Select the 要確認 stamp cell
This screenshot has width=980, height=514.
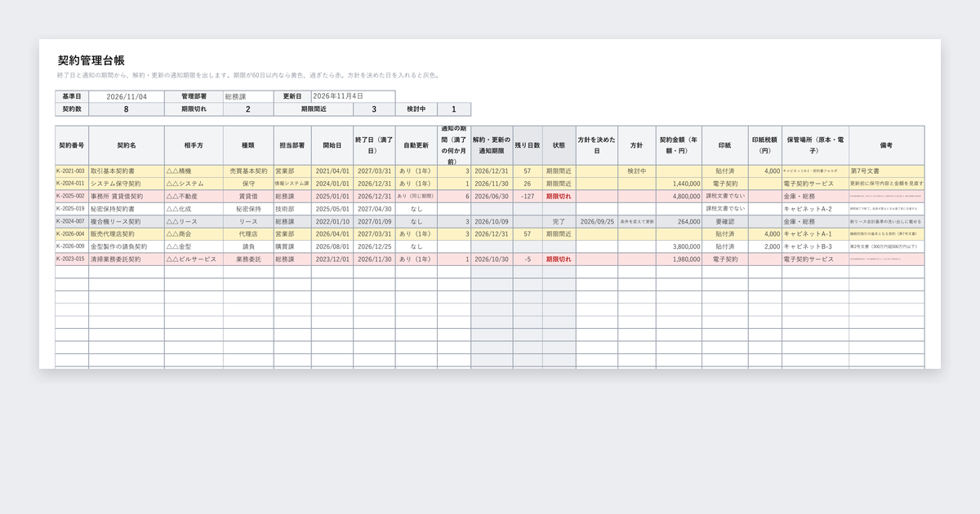(x=725, y=221)
